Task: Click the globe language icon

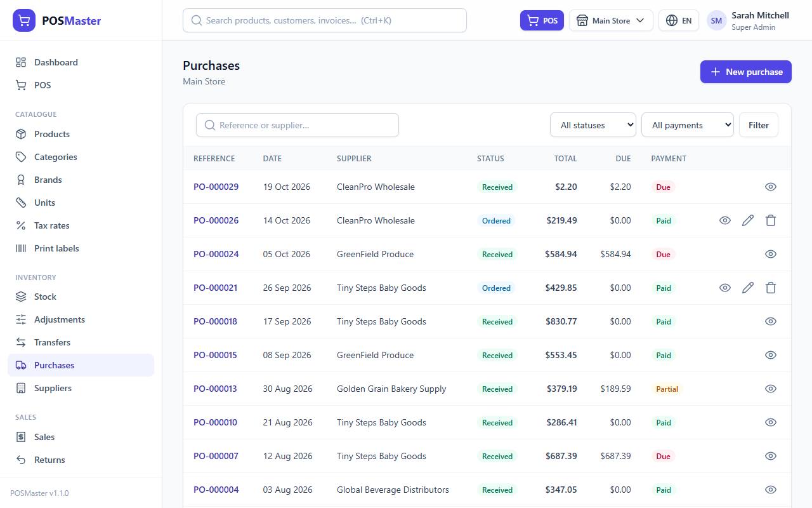Action: 672,20
